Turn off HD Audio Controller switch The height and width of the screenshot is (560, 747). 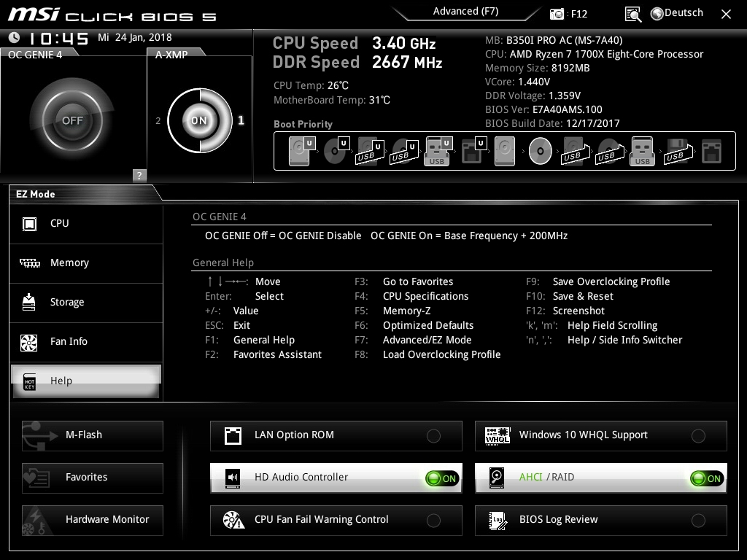[441, 478]
